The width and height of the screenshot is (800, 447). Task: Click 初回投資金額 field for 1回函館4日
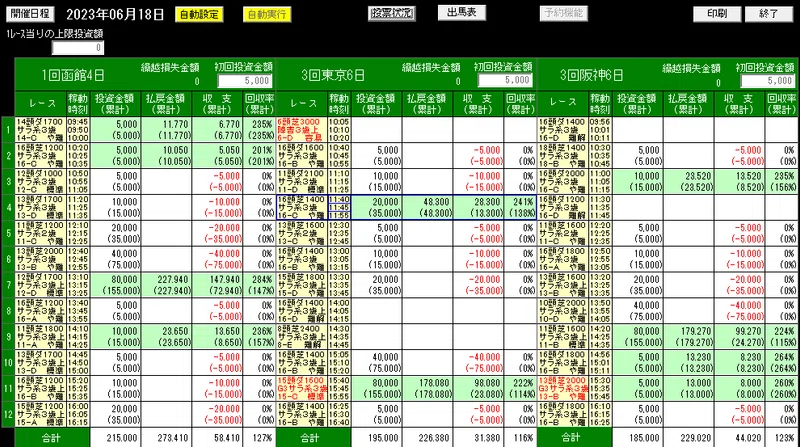pos(245,81)
